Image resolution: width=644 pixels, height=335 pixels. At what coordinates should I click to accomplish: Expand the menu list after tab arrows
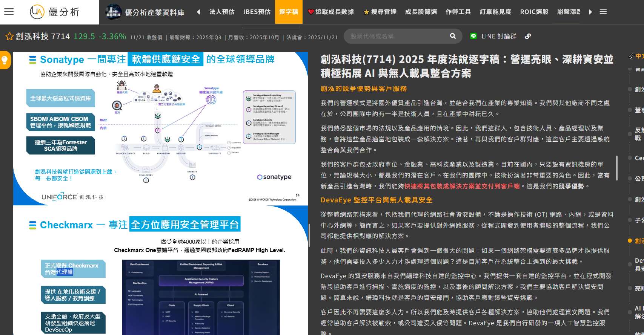click(603, 12)
